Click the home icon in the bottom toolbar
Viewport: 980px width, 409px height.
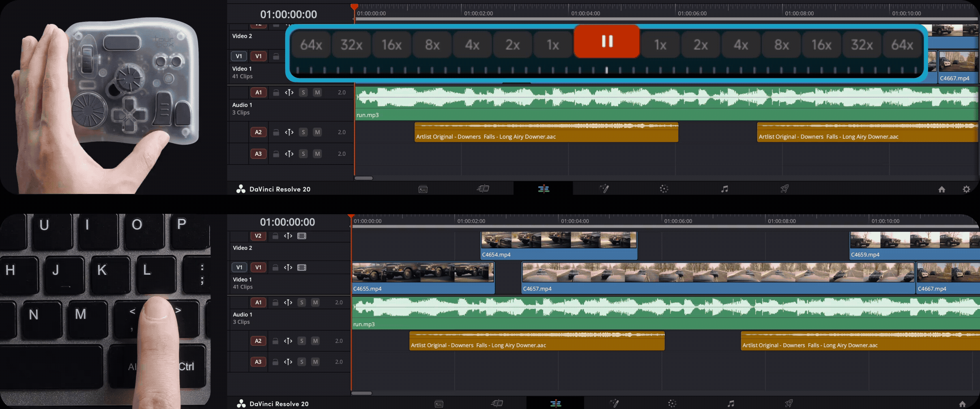pos(941,189)
